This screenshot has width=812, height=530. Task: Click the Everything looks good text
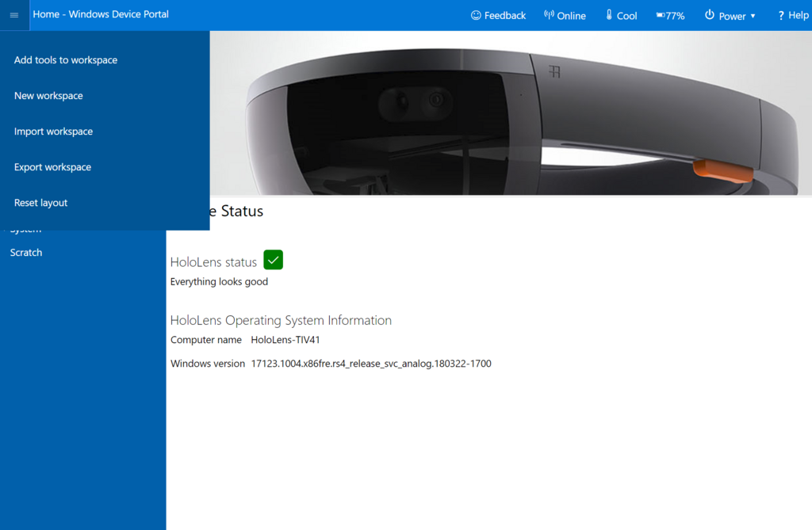tap(219, 281)
